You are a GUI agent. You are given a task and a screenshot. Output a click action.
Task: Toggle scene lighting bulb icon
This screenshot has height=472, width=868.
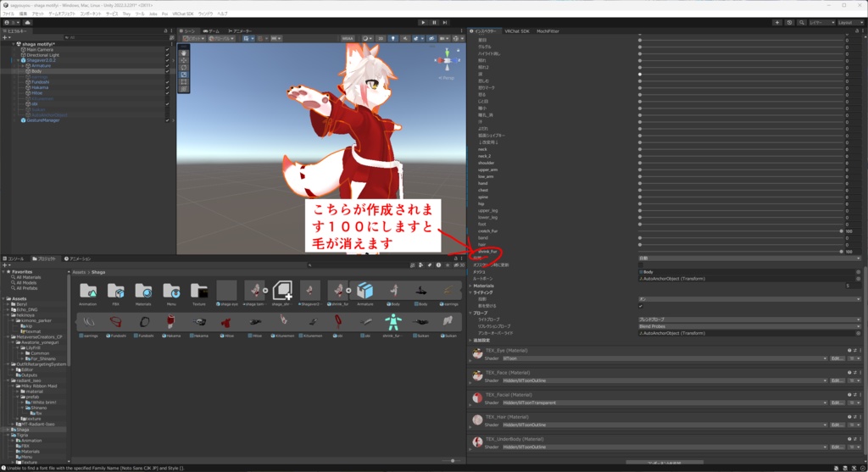tap(393, 39)
